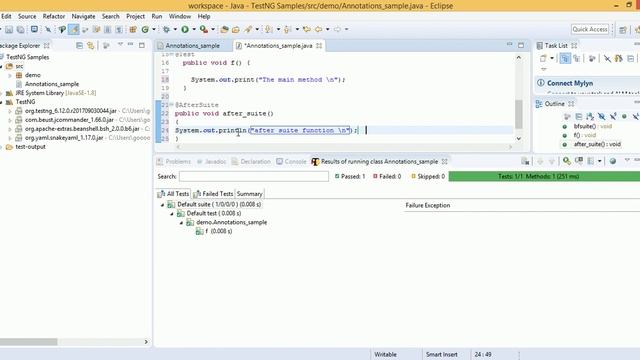Click the Open Perspective icon near Quick Access
This screenshot has height=360, width=640.
click(623, 29)
